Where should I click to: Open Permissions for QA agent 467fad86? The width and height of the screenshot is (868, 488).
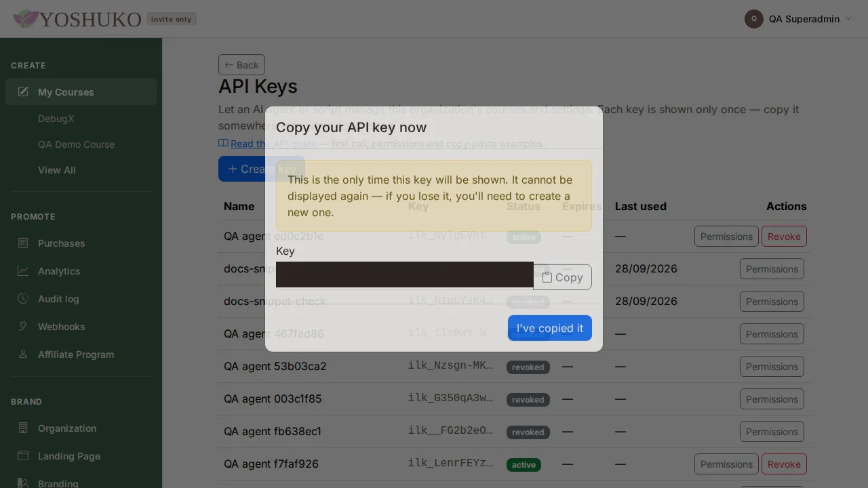point(772,334)
